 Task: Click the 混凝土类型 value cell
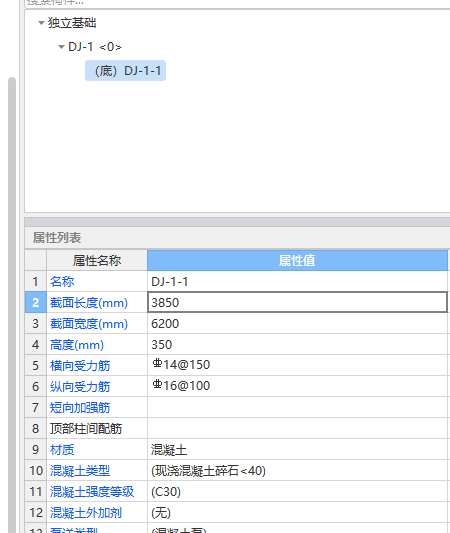pos(297,471)
